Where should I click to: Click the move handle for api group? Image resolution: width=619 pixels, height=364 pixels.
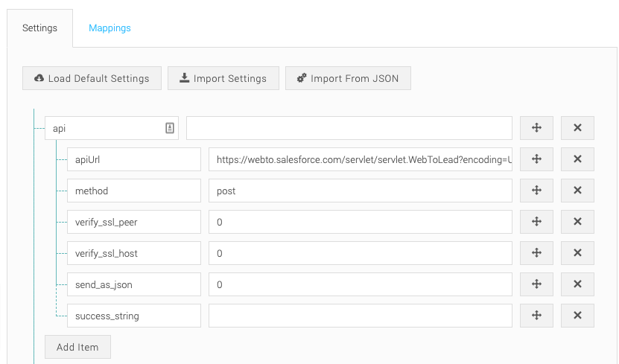coord(536,128)
